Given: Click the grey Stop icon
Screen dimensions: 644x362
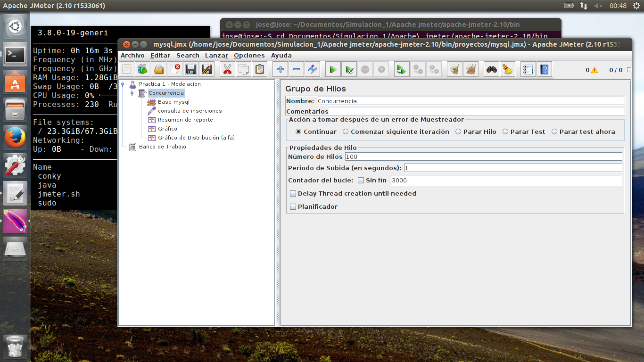Looking at the screenshot, I should (365, 70).
